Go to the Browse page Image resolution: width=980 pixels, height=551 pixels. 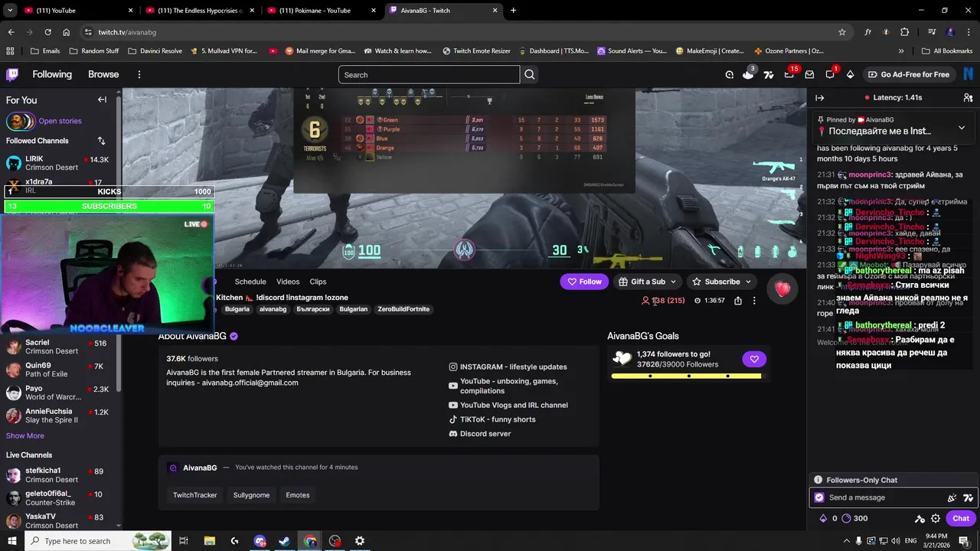[103, 74]
